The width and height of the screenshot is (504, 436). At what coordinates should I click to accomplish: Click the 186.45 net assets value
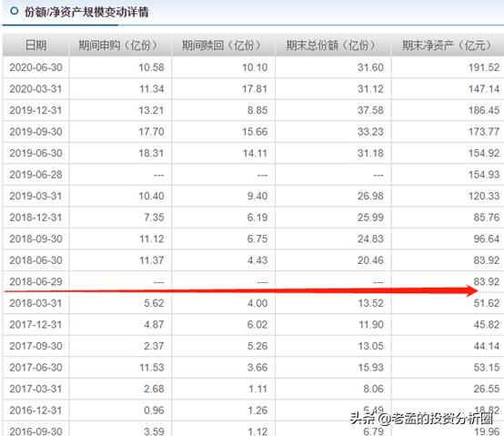click(x=484, y=110)
